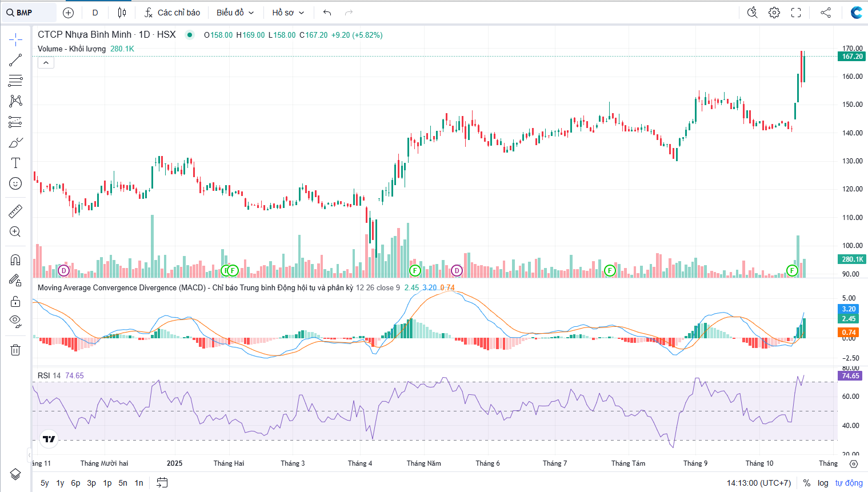Toggle hide all drawings eye icon
The width and height of the screenshot is (868, 492).
tap(15, 321)
